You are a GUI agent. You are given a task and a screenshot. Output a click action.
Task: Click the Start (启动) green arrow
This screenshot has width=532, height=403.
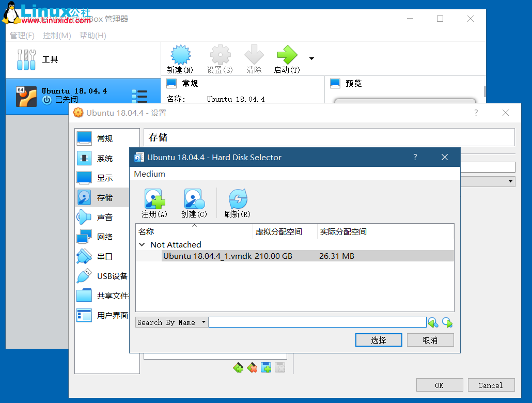(x=287, y=55)
